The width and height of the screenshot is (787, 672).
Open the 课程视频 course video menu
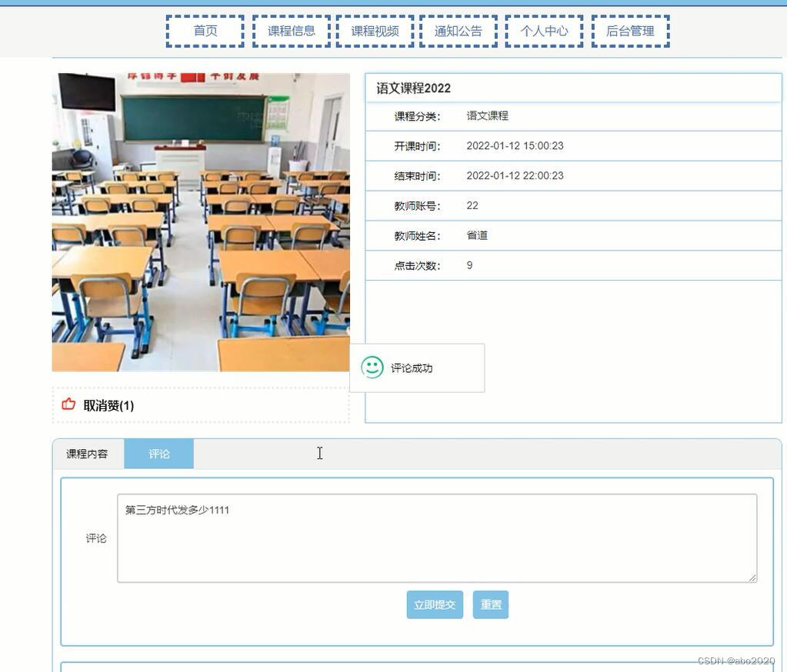coord(375,30)
